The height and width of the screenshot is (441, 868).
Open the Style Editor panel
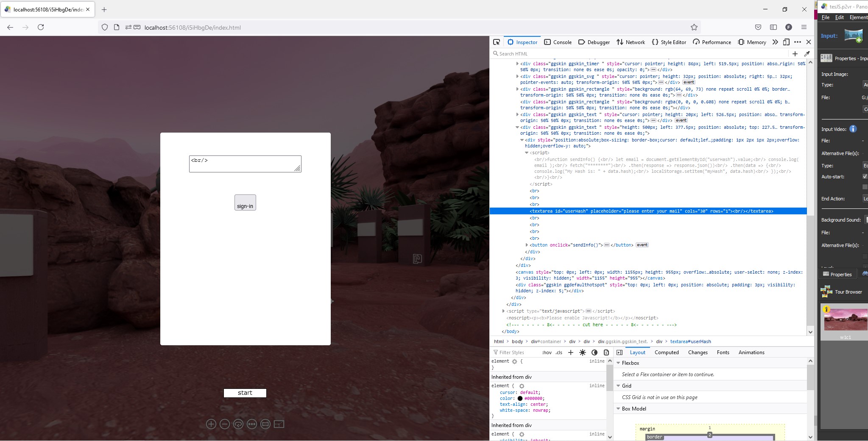click(669, 42)
